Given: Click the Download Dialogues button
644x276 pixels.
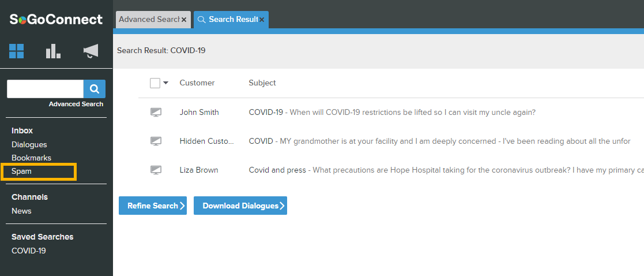Looking at the screenshot, I should click(240, 206).
